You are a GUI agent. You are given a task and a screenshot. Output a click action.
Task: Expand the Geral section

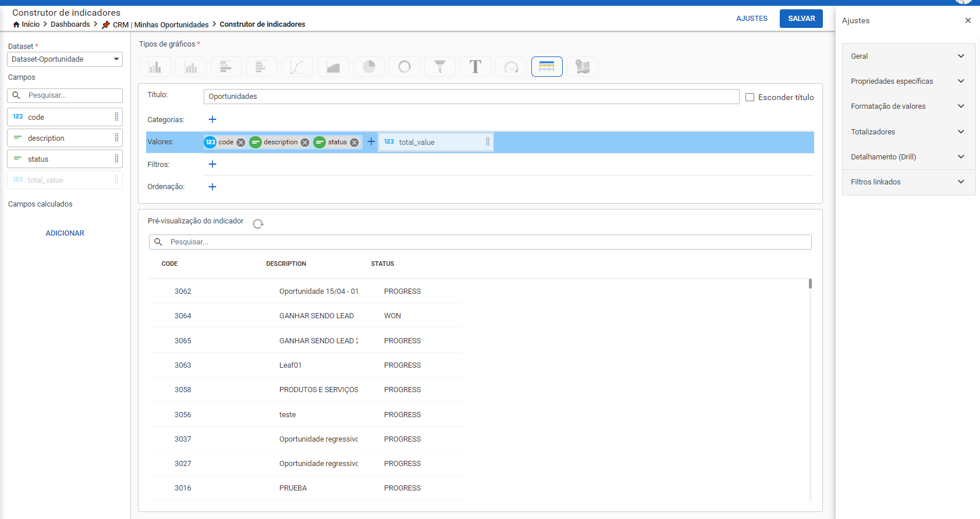pos(908,56)
